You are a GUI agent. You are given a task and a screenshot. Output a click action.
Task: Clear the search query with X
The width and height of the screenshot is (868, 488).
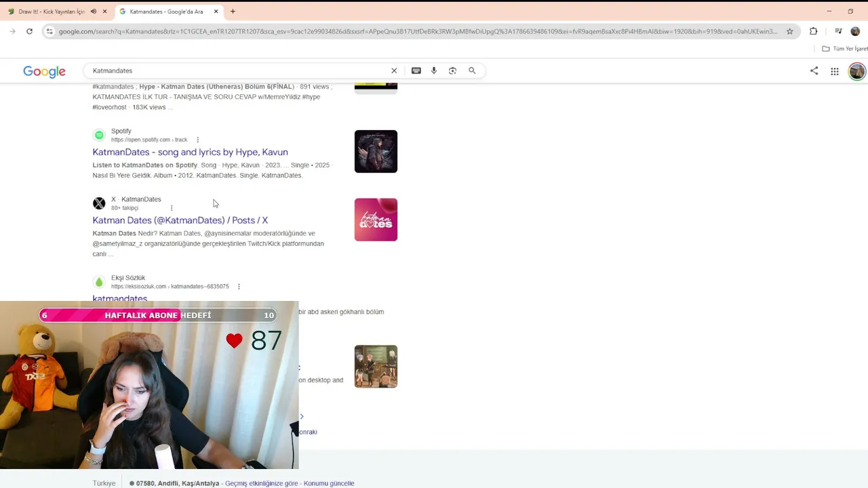[394, 70]
